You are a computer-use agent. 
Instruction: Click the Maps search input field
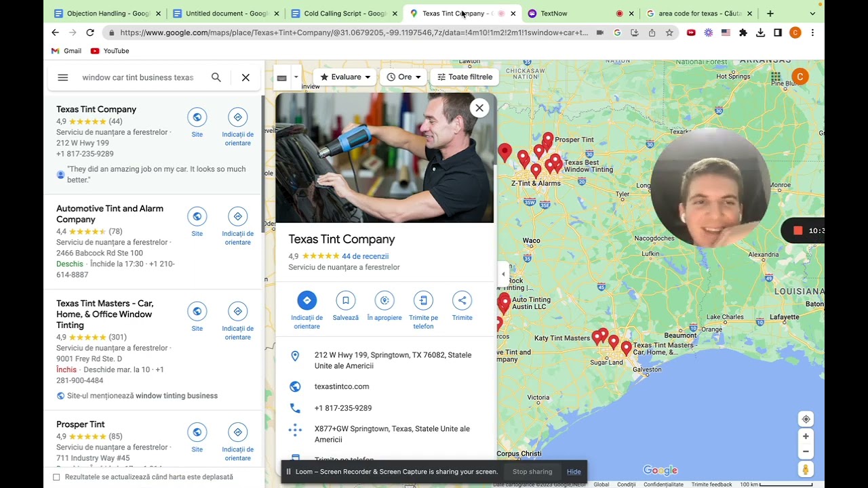138,77
